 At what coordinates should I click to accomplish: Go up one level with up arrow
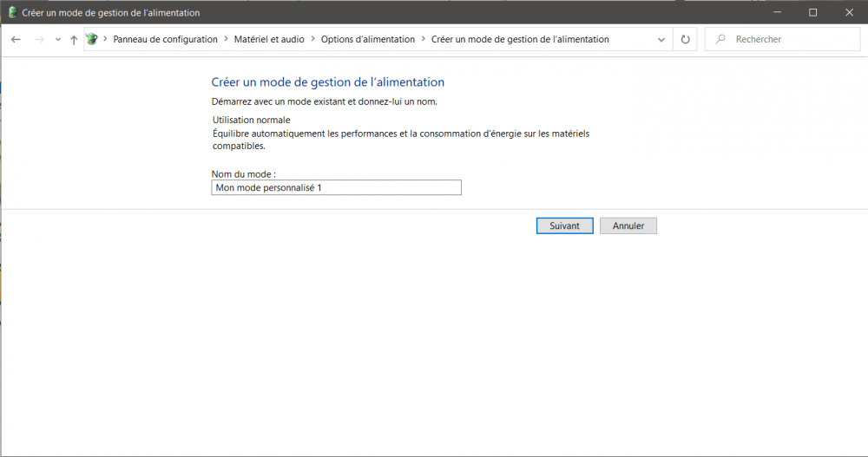point(74,39)
